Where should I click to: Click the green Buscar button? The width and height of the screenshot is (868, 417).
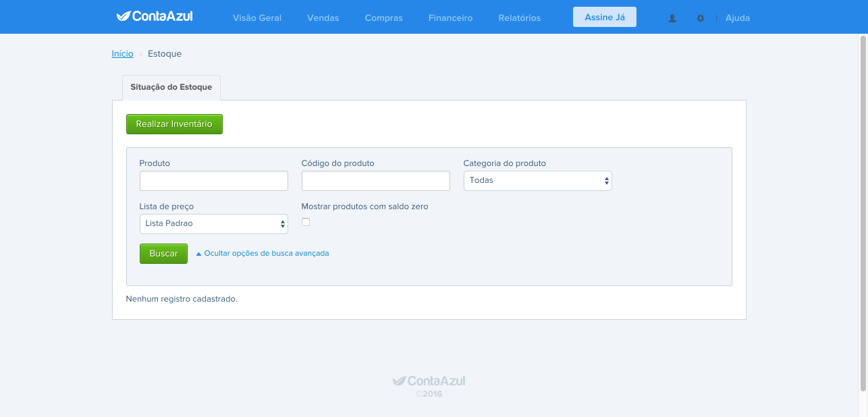163,254
